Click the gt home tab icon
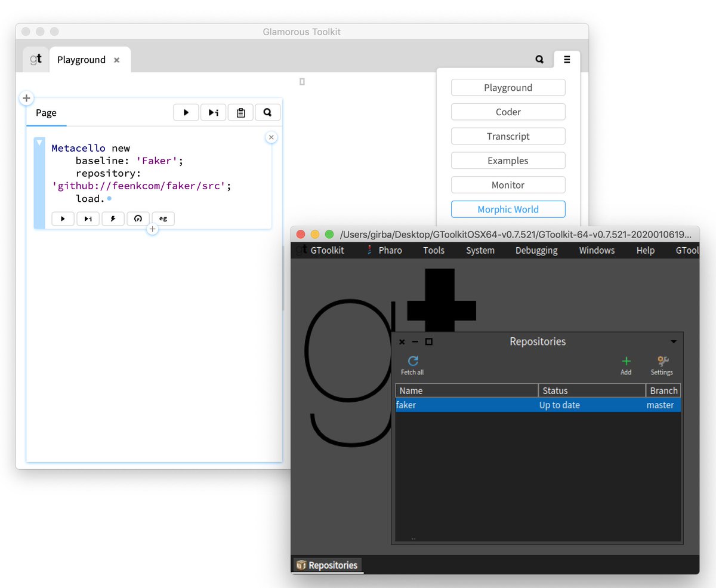The width and height of the screenshot is (716, 588). [x=36, y=60]
